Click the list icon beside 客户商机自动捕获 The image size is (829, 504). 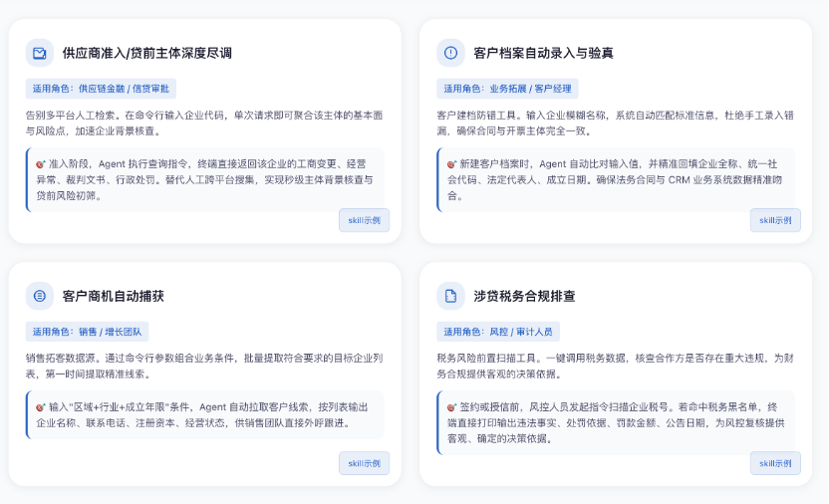[x=40, y=296]
